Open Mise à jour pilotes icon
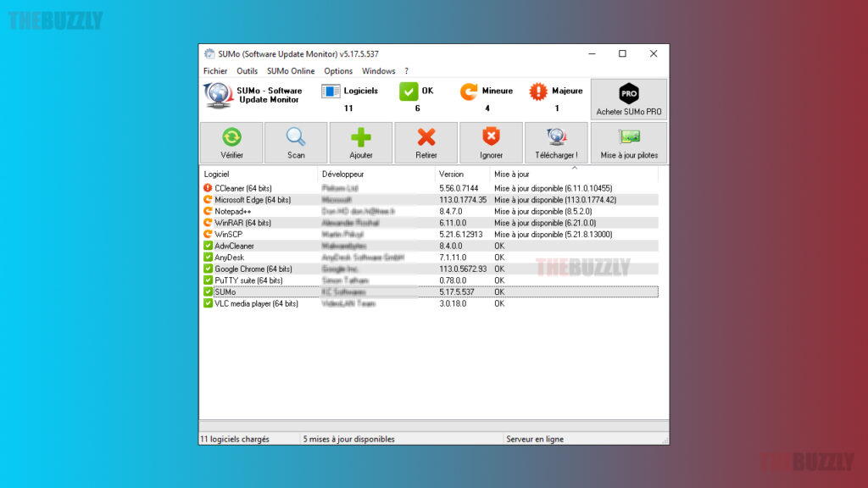Image resolution: width=868 pixels, height=488 pixels. pos(629,136)
